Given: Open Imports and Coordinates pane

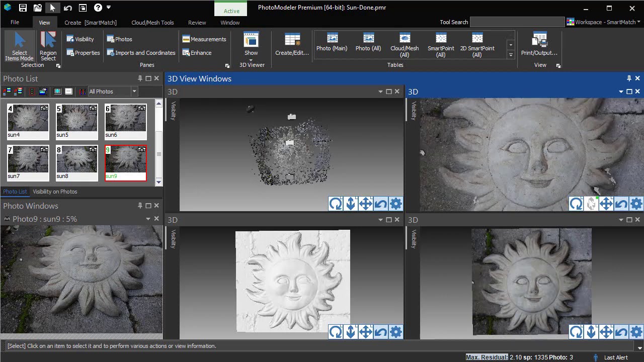Looking at the screenshot, I should [x=141, y=53].
